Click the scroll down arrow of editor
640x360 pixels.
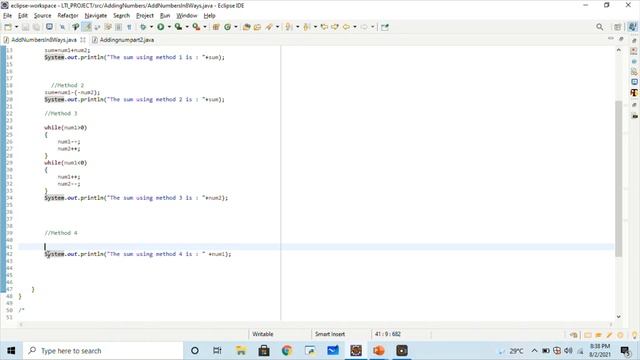click(x=619, y=316)
